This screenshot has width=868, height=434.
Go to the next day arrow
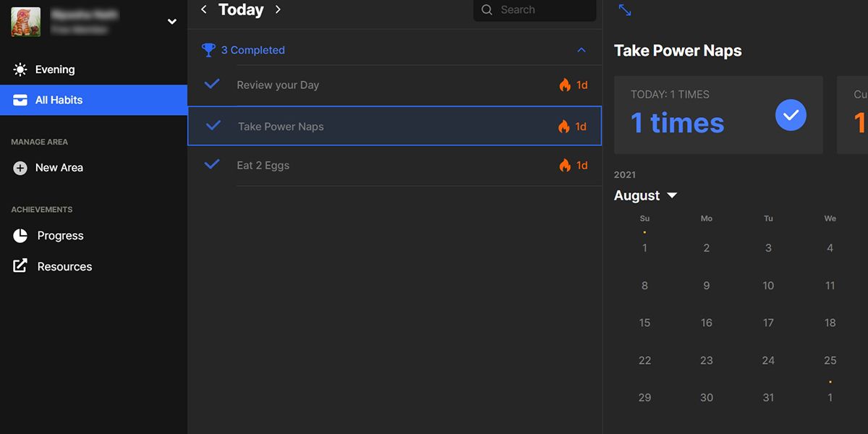278,9
